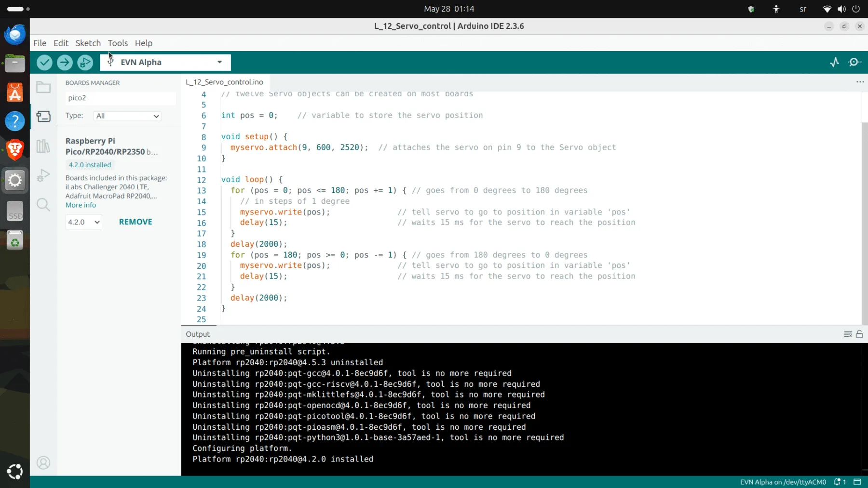Open the Trash in the dock
This screenshot has width=868, height=488.
[15, 240]
